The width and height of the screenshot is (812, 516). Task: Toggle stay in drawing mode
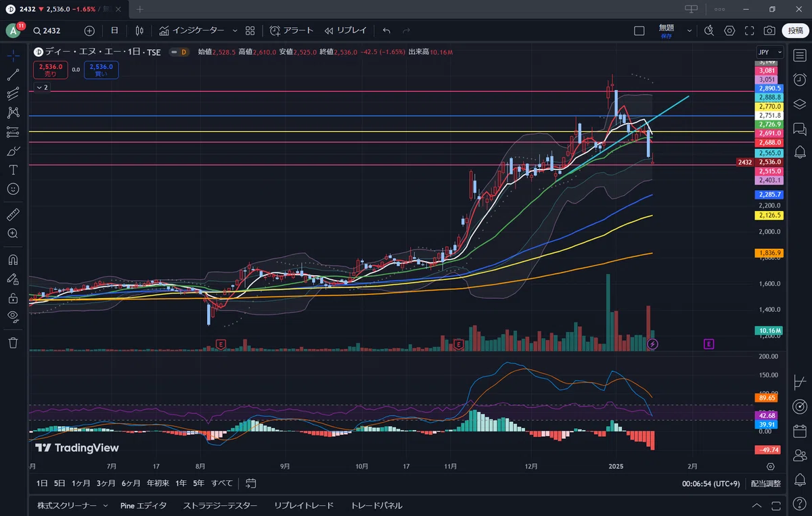[x=13, y=279]
